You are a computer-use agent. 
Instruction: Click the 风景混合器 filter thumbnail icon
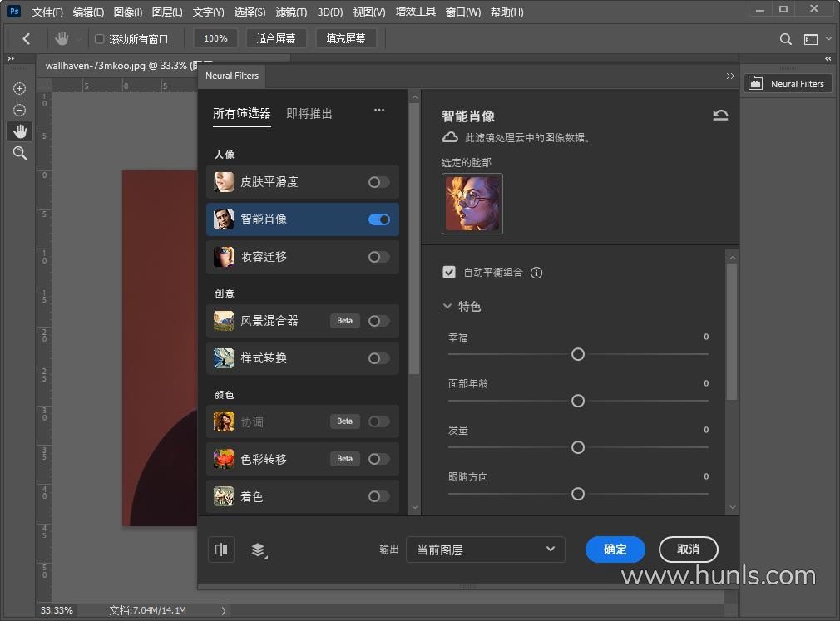pos(224,321)
